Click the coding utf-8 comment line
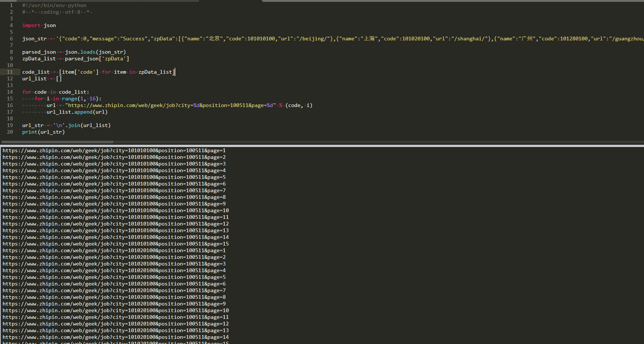This screenshot has width=644, height=344. click(57, 12)
